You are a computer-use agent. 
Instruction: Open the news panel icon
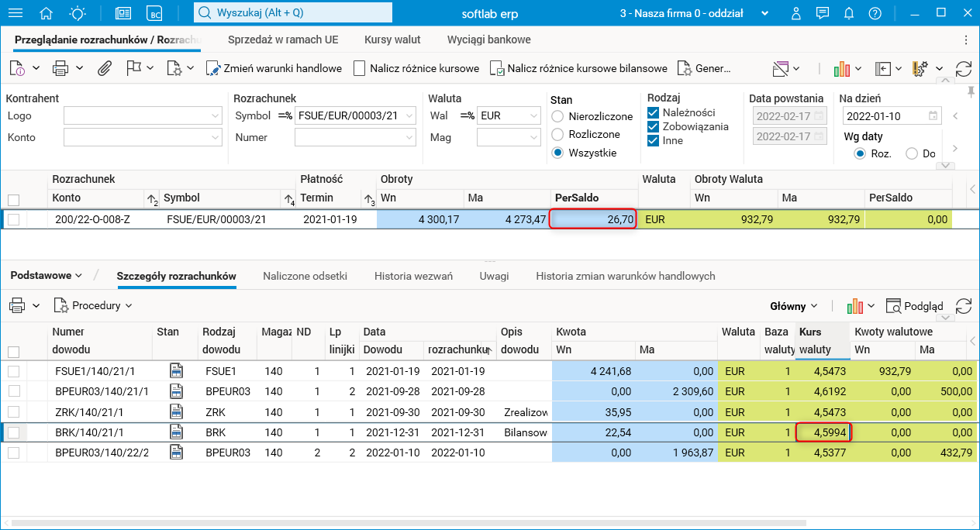point(123,13)
